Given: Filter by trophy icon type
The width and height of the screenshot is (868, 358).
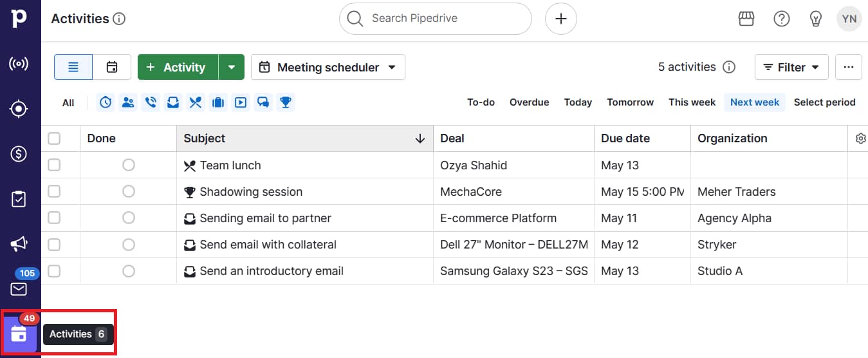Looking at the screenshot, I should coord(286,102).
